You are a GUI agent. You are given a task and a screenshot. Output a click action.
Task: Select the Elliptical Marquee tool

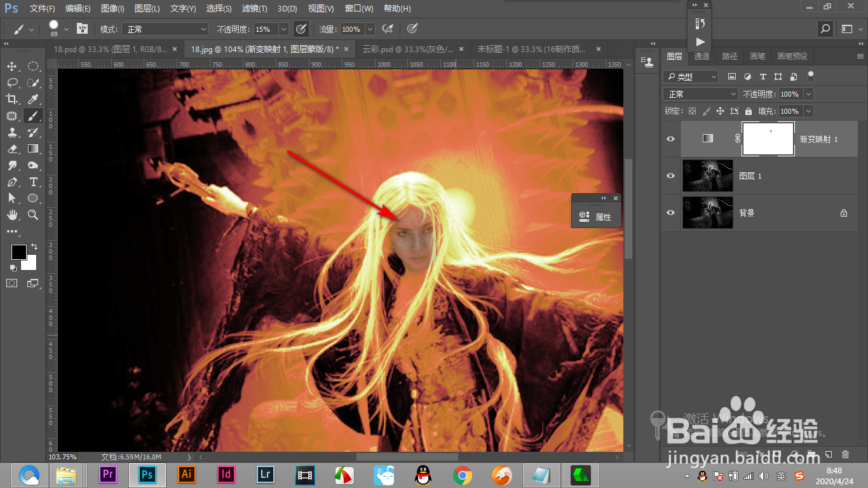coord(33,66)
